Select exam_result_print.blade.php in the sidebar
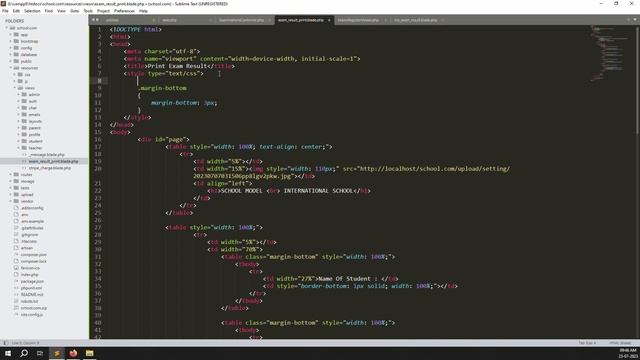640x360 pixels. point(53,161)
